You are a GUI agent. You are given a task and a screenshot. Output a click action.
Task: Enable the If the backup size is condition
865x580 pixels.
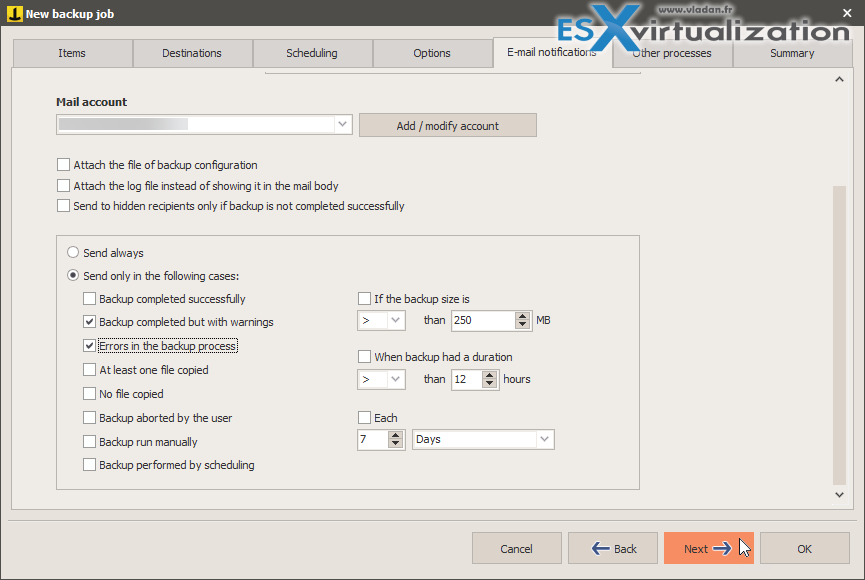(365, 298)
